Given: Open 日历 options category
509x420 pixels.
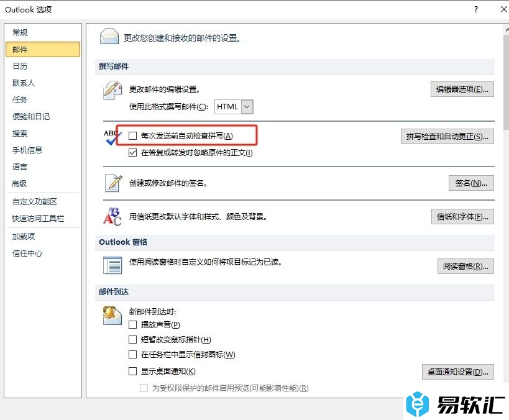Looking at the screenshot, I should (x=42, y=66).
